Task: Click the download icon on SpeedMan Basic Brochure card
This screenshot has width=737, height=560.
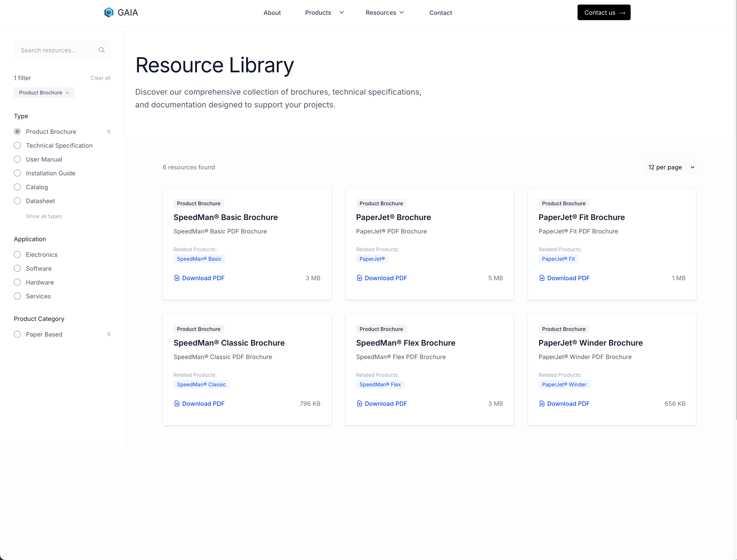Action: [x=177, y=278]
